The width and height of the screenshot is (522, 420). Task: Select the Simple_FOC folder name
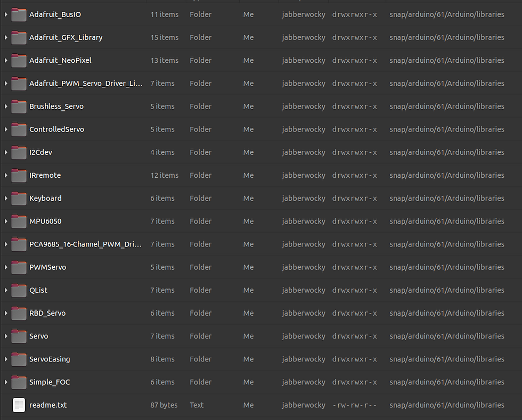click(x=50, y=382)
